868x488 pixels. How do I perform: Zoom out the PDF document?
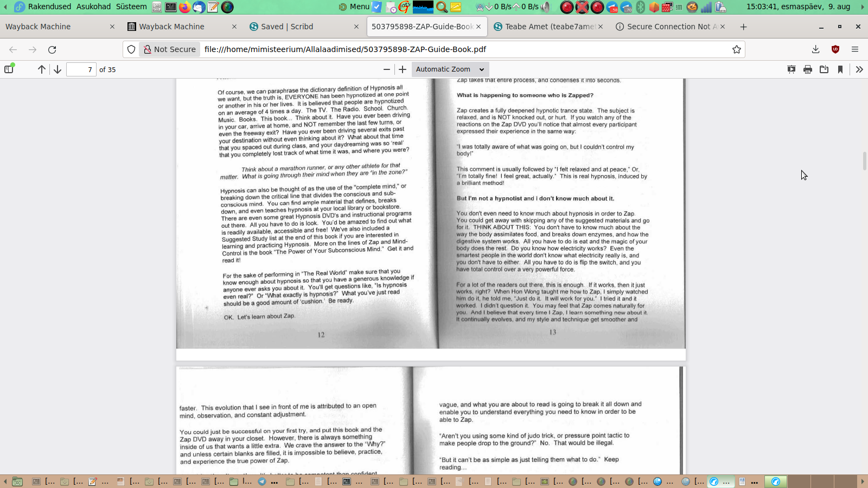(x=386, y=69)
